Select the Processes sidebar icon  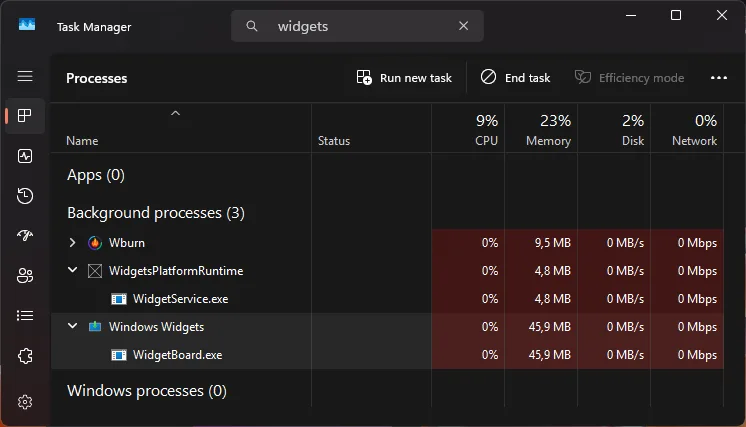click(x=25, y=116)
